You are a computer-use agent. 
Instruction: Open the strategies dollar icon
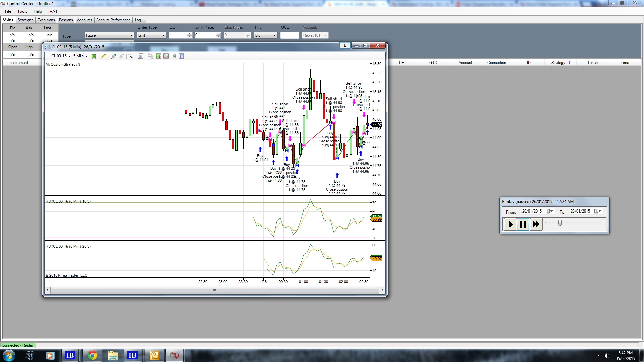pyautogui.click(x=174, y=56)
